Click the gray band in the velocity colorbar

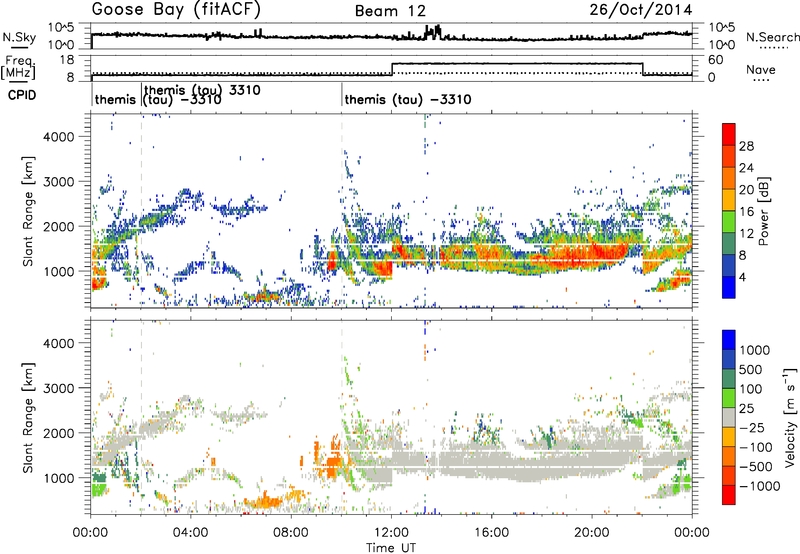tap(729, 417)
